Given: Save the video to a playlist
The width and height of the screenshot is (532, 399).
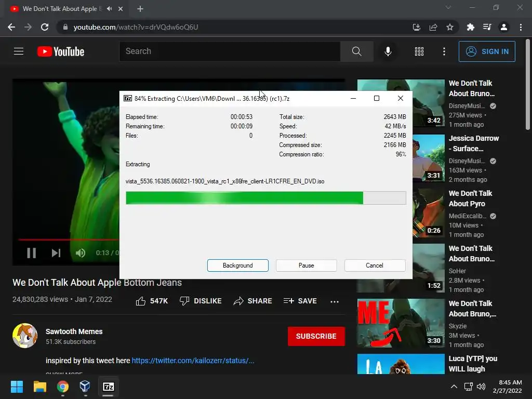Looking at the screenshot, I should [x=300, y=301].
